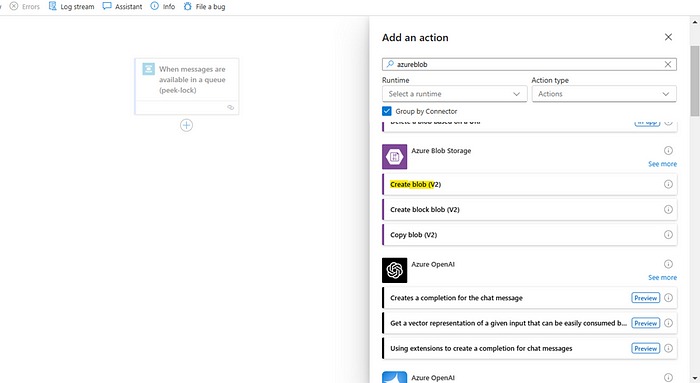Click File a bug in toolbar
Screen dimensions: 700x383
tap(204, 7)
